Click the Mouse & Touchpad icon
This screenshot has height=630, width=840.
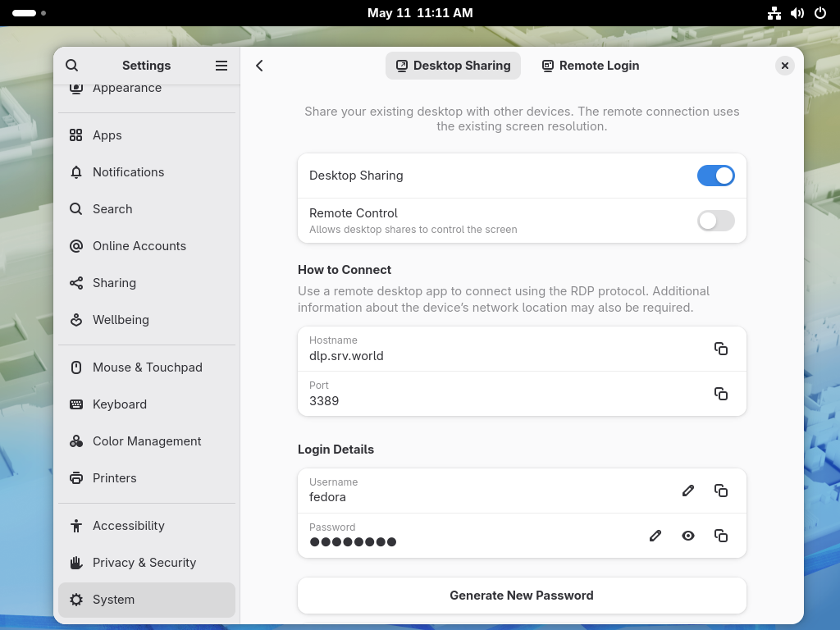pos(76,367)
